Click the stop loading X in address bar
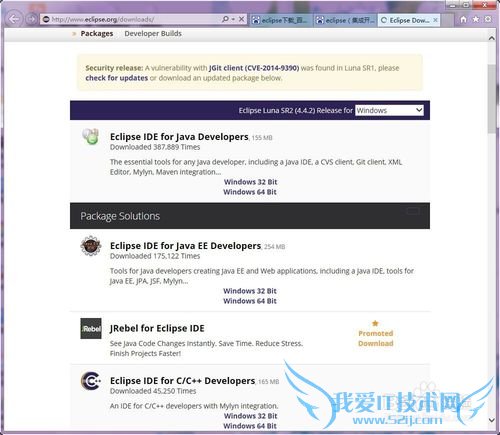The image size is (500, 435). 242,19
